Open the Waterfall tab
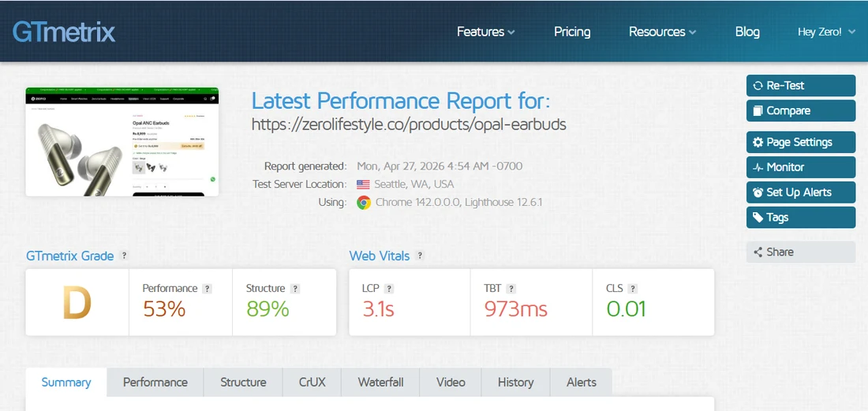This screenshot has height=411, width=868. point(380,383)
